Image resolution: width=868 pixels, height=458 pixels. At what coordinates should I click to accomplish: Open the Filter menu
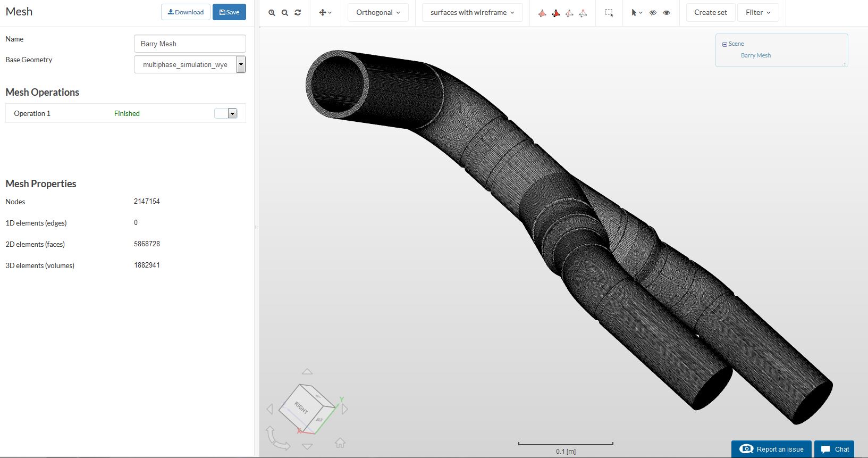click(757, 13)
